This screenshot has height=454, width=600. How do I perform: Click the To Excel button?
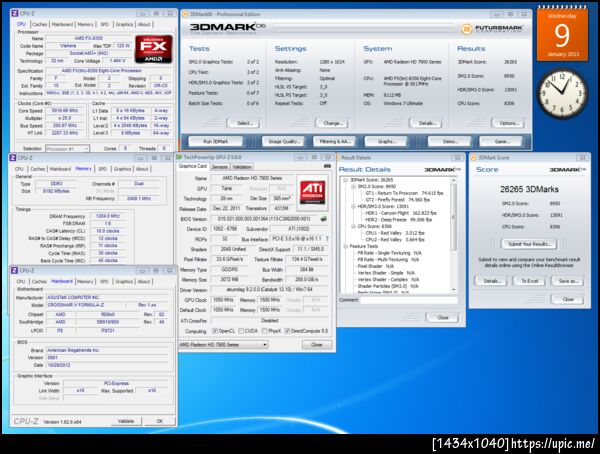(x=529, y=281)
